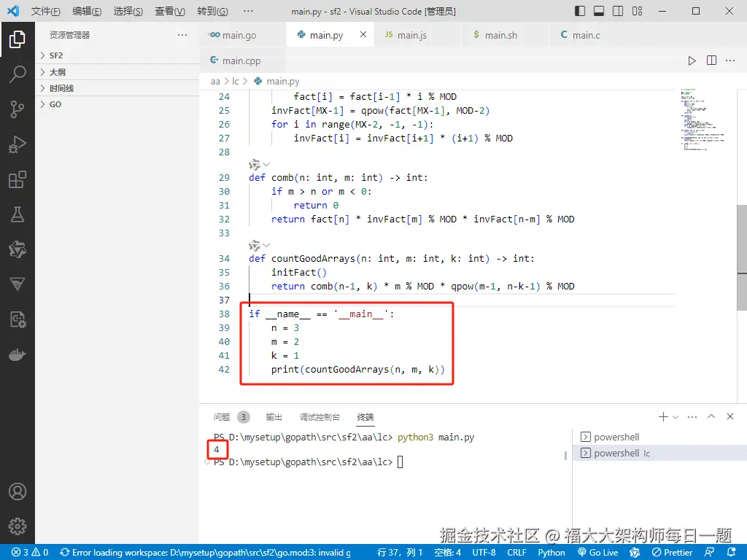This screenshot has height=560, width=747.
Task: Click the notifications bell in status bar
Action: [732, 553]
